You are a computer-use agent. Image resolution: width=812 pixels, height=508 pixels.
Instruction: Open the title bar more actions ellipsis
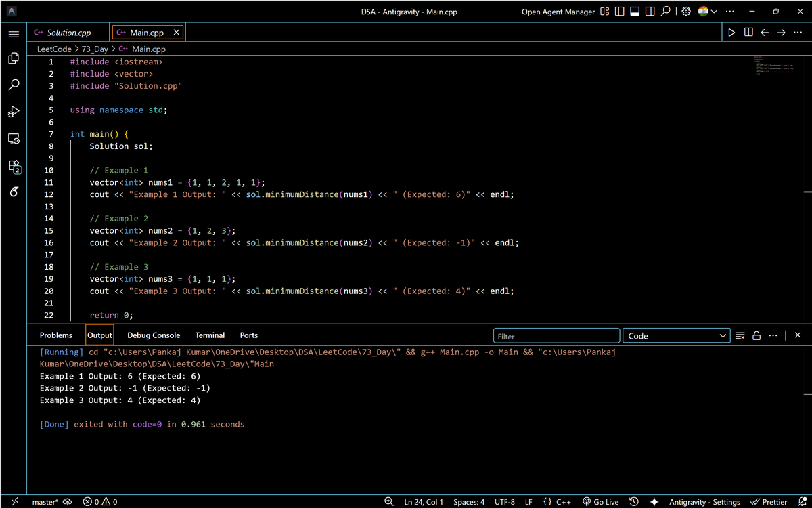pyautogui.click(x=729, y=12)
